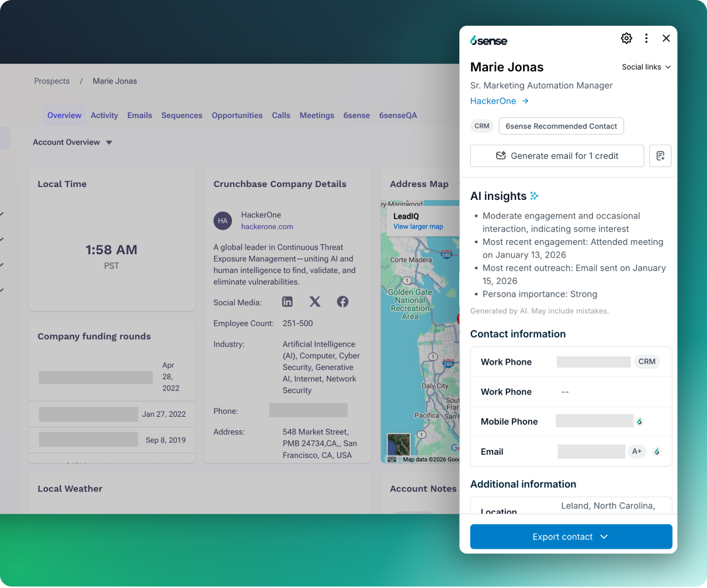Image resolution: width=707 pixels, height=588 pixels.
Task: Expand the Social links dropdown
Action: pyautogui.click(x=646, y=67)
